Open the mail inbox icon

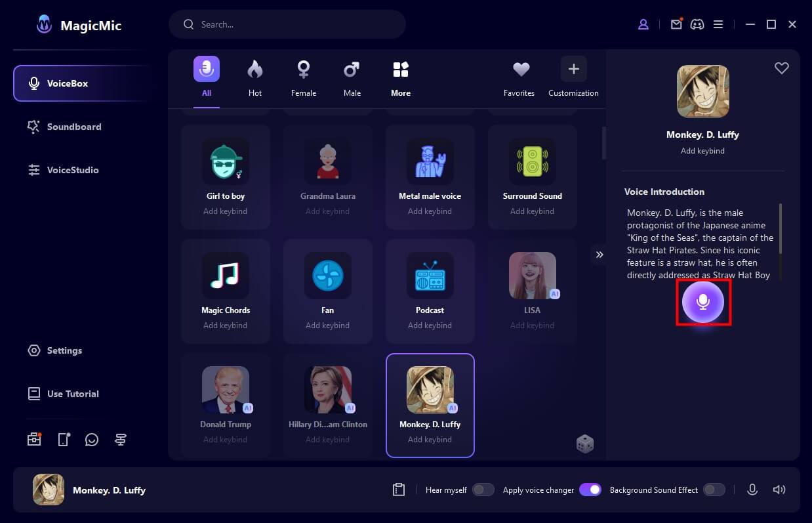(676, 24)
